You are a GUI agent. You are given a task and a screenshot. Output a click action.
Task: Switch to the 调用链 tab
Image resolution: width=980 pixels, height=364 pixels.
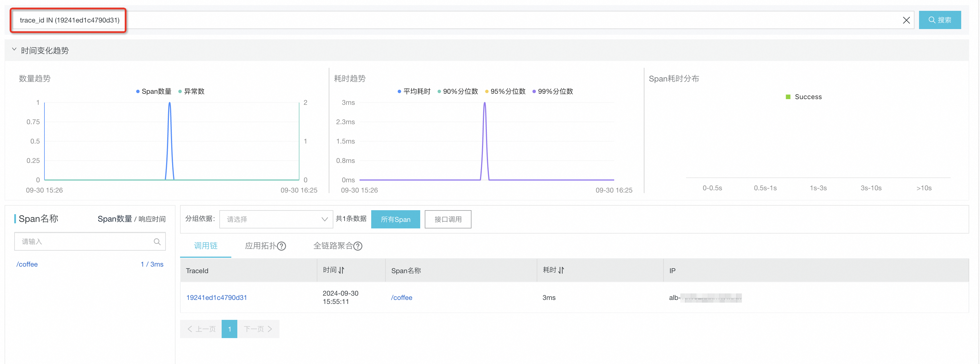click(x=205, y=246)
